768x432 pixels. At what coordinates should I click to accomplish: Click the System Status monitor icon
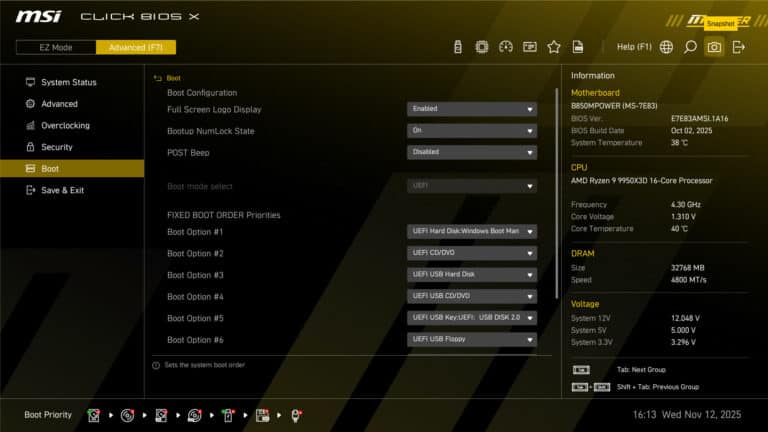30,82
